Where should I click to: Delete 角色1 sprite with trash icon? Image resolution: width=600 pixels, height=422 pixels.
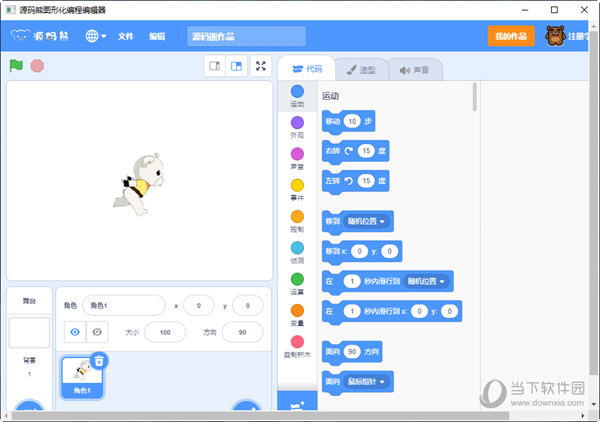[x=99, y=361]
